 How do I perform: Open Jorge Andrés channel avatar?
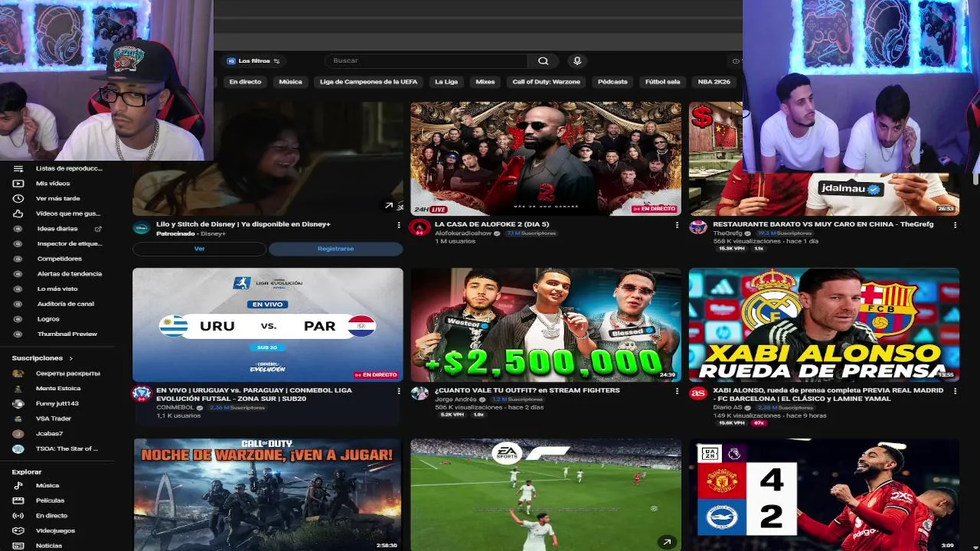coord(420,393)
